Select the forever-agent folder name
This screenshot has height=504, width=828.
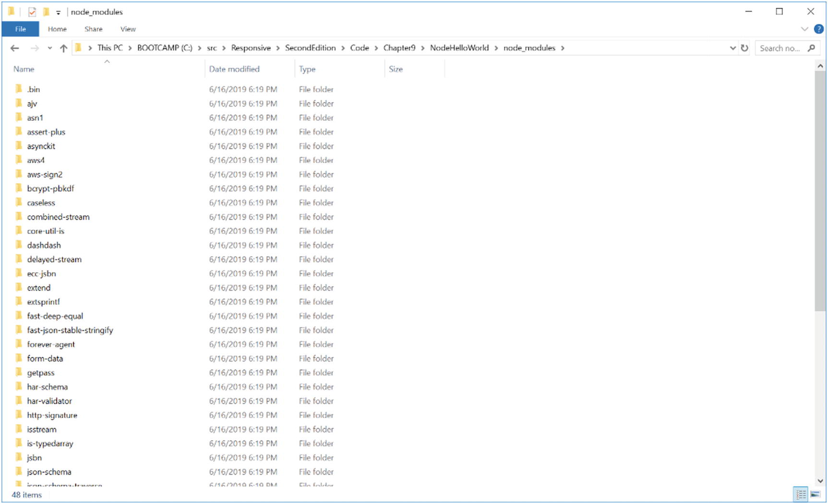pyautogui.click(x=51, y=344)
